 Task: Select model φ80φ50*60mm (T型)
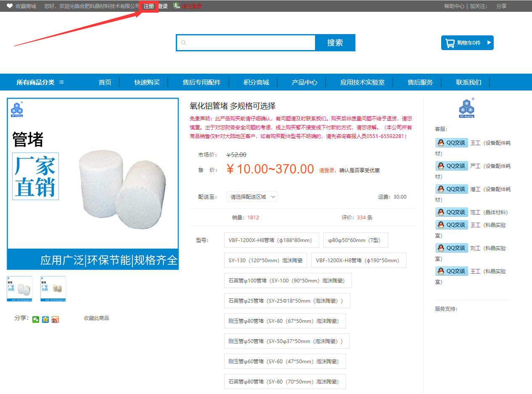[356, 240]
